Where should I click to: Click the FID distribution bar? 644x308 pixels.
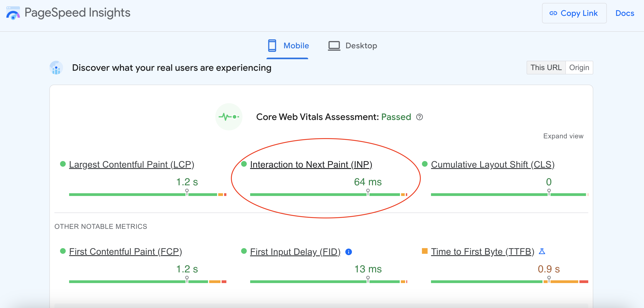[x=329, y=281]
